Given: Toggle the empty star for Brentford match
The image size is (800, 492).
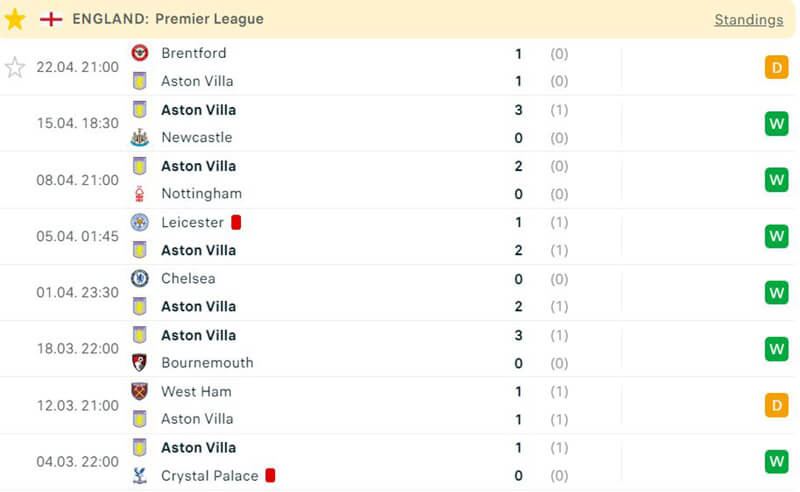Looking at the screenshot, I should [15, 67].
